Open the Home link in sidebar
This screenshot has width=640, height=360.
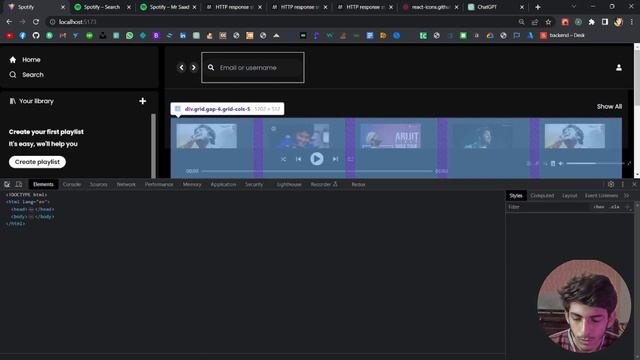point(25,60)
